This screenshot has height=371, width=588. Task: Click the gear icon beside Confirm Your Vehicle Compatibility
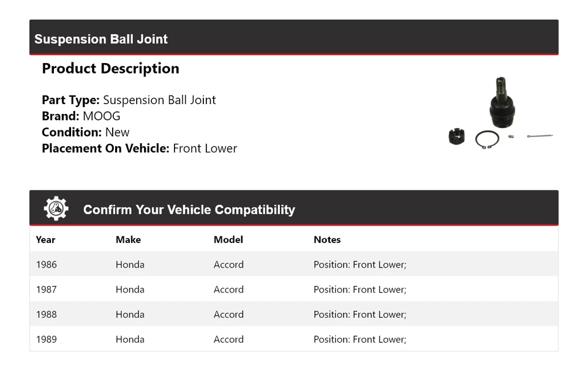[56, 209]
